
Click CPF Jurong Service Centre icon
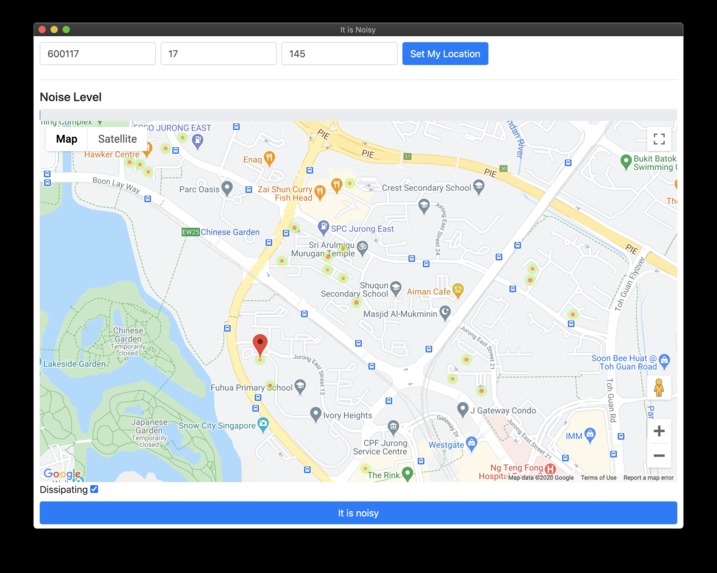point(393,428)
